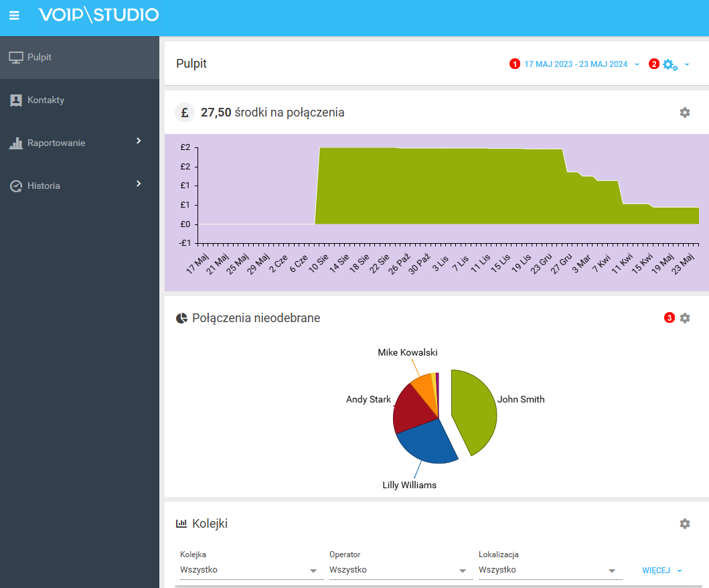Open the Kolejki widget settings gear
The height and width of the screenshot is (588, 709).
coord(684,523)
